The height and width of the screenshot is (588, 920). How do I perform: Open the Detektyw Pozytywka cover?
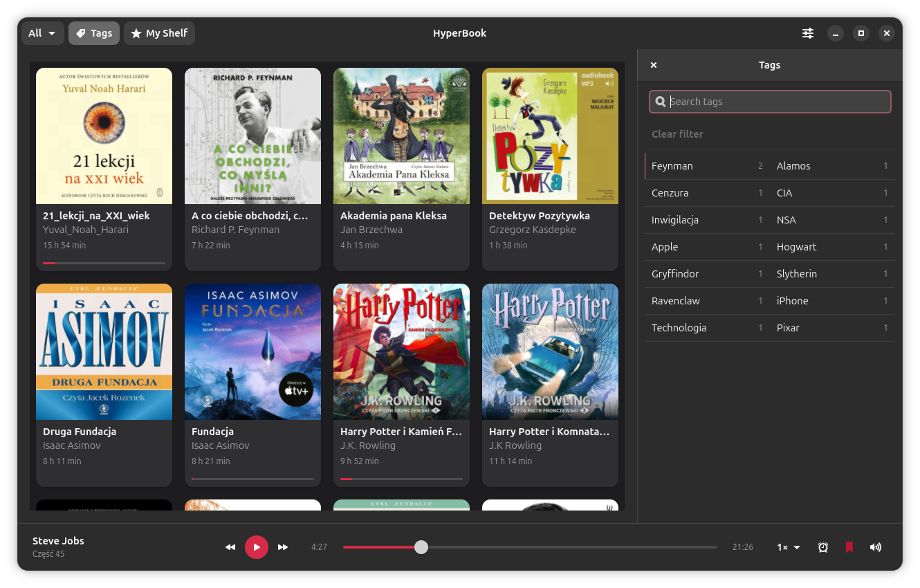(x=550, y=136)
